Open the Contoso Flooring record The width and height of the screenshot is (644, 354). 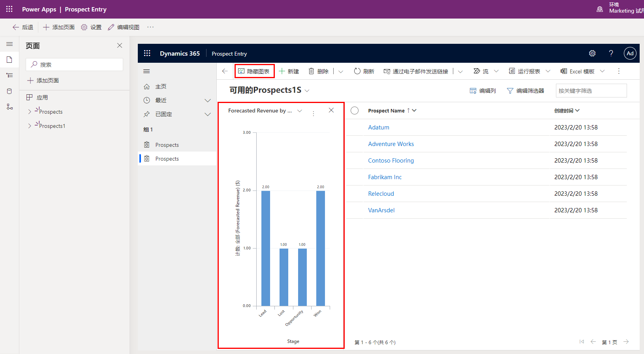(x=391, y=161)
